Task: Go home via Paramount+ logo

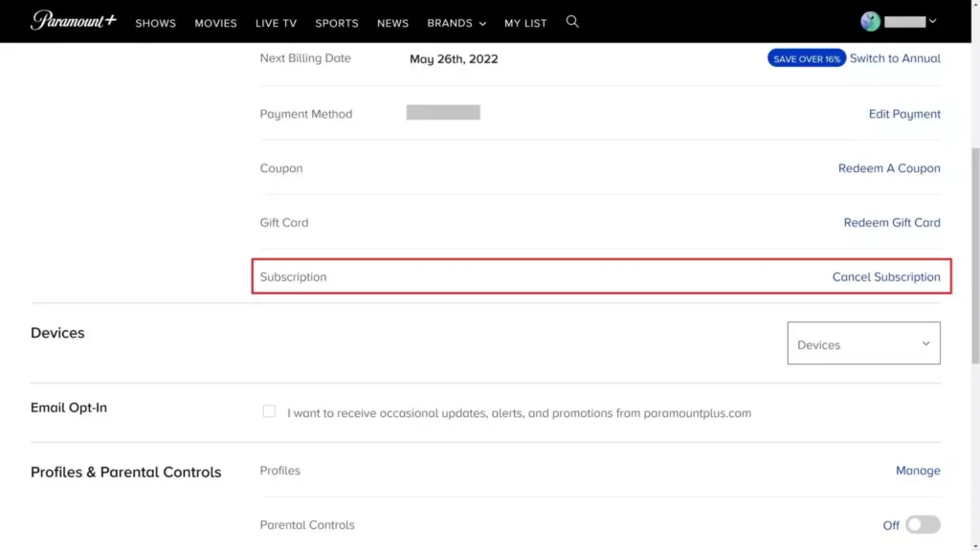Action: [x=74, y=21]
